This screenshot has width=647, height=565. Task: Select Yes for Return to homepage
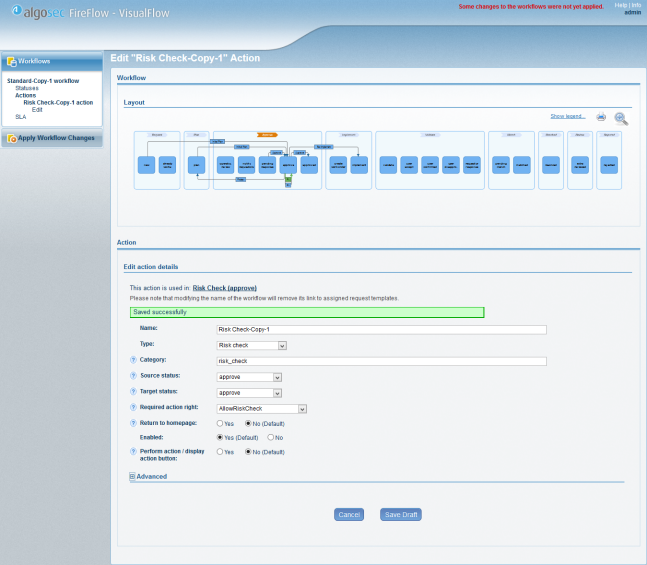point(221,424)
